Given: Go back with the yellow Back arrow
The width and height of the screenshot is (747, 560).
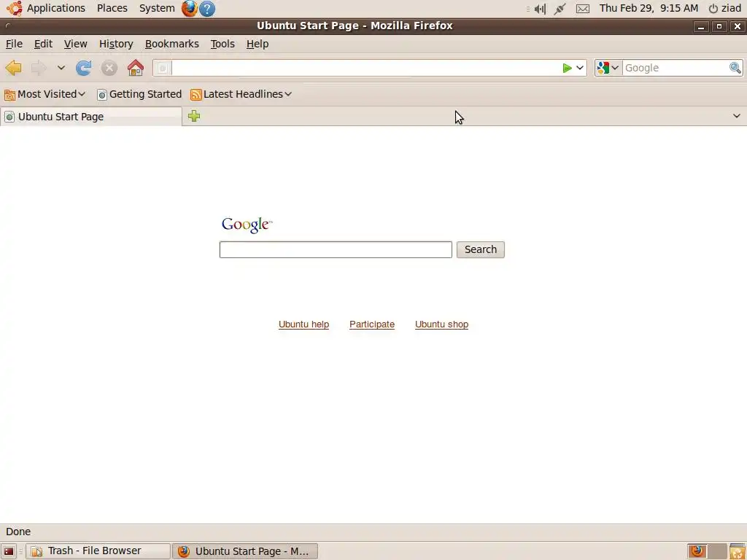Looking at the screenshot, I should tap(13, 68).
